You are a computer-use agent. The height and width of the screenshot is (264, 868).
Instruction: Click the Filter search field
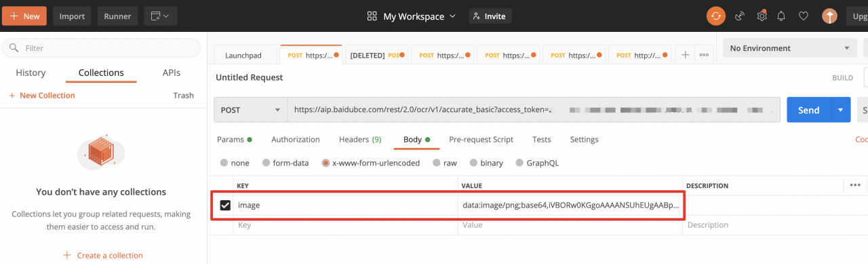click(102, 48)
